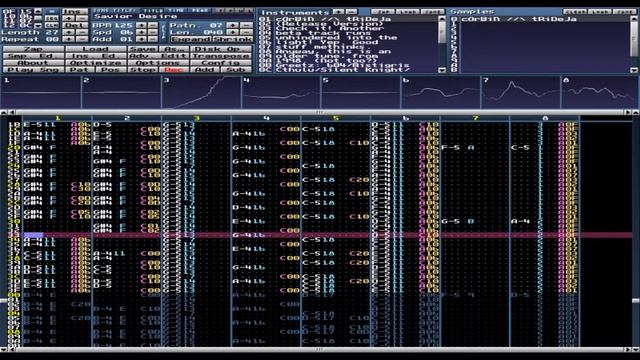Click the Stop playback button
Image resolution: width=640 pixels, height=360 pixels.
[x=142, y=70]
